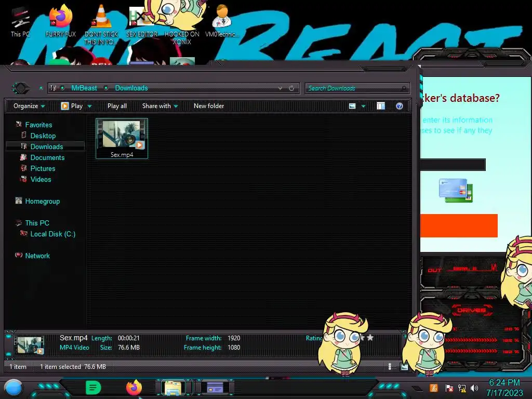Screen dimensions: 532x399
Task: Open the HxD hex editor desktop shortcut
Action: coord(142,22)
